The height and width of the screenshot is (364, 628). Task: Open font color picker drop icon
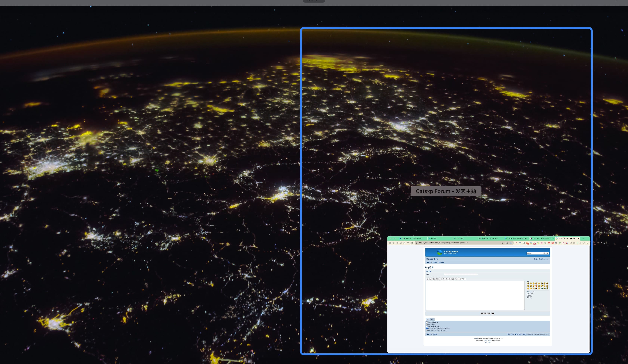459,279
